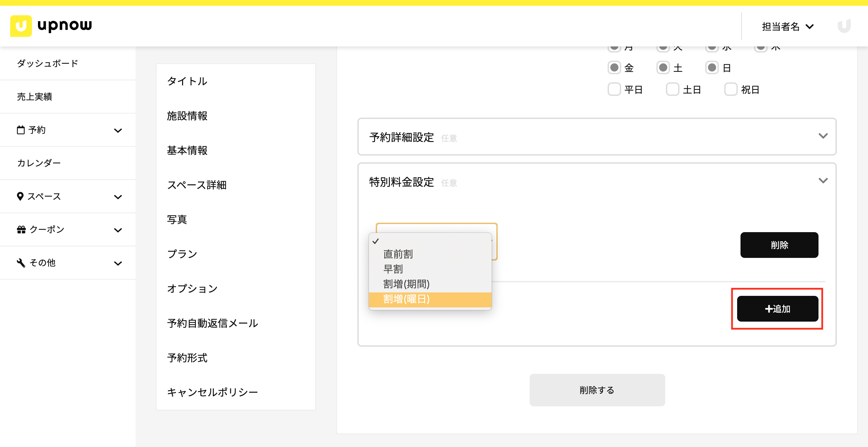Image resolution: width=868 pixels, height=447 pixels.
Task: Open カレンダー in the sidebar
Action: pyautogui.click(x=68, y=163)
